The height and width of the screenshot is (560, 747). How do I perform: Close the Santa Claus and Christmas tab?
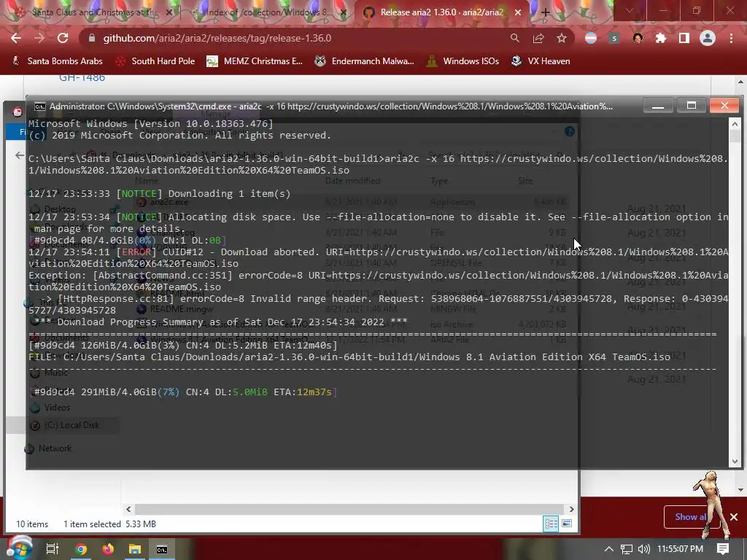(169, 13)
